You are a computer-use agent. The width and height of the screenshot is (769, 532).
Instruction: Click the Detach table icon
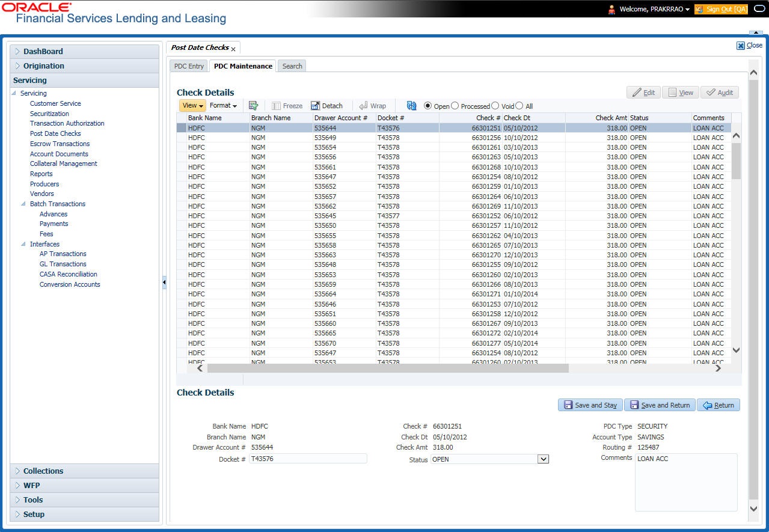point(315,106)
